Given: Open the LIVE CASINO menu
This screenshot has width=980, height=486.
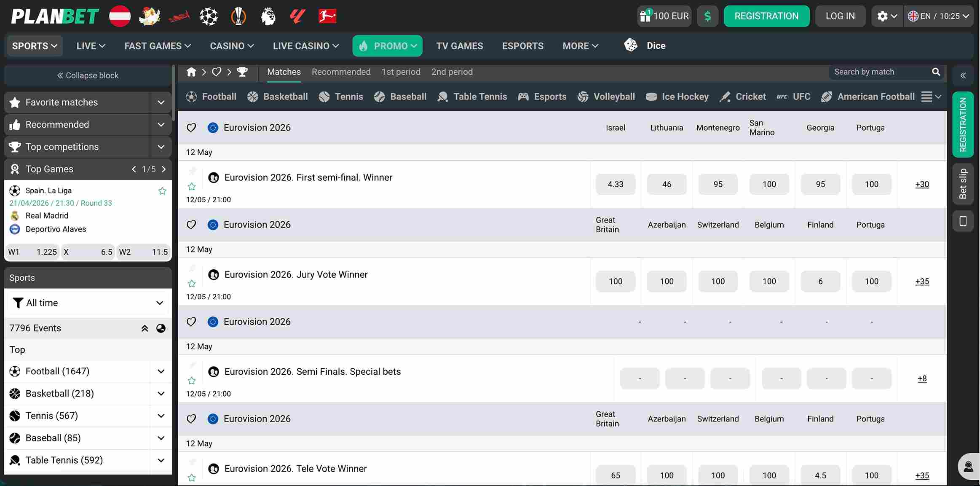Looking at the screenshot, I should (x=306, y=46).
